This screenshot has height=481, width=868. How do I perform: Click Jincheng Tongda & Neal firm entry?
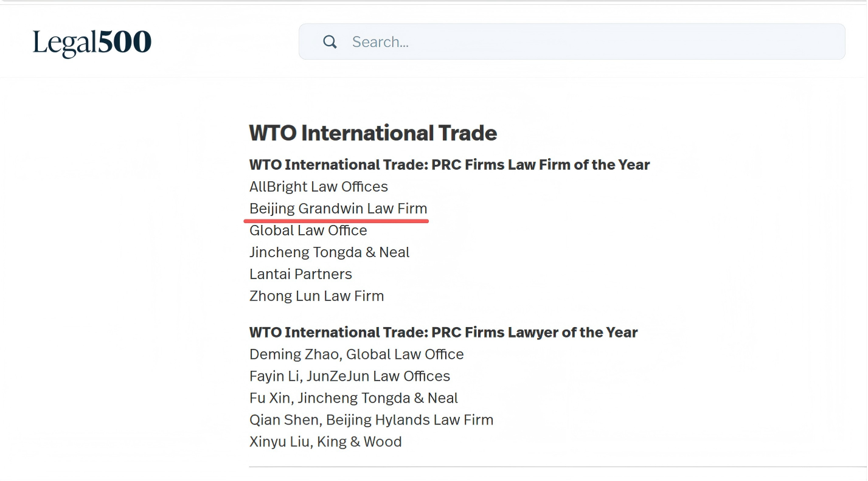tap(330, 252)
